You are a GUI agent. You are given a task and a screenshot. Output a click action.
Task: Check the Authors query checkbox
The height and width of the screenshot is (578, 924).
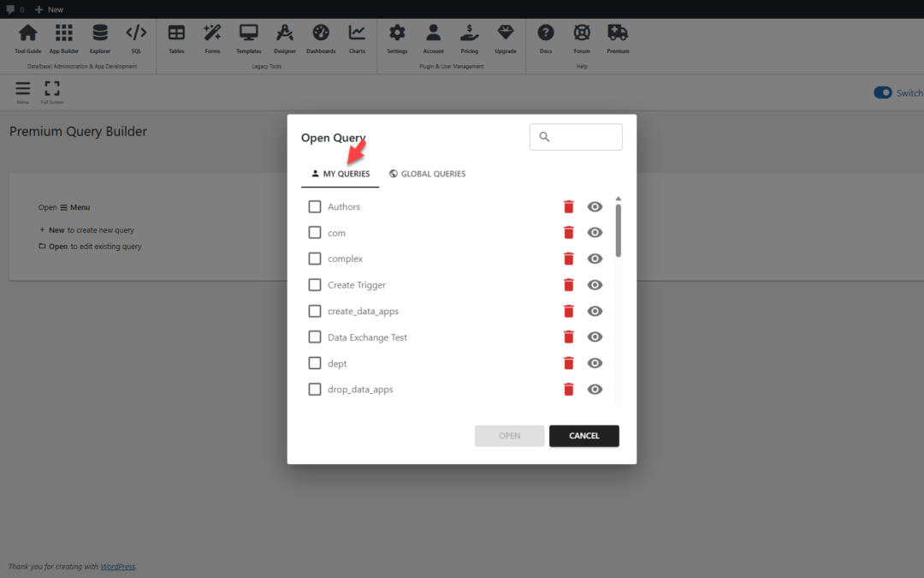[x=315, y=206]
